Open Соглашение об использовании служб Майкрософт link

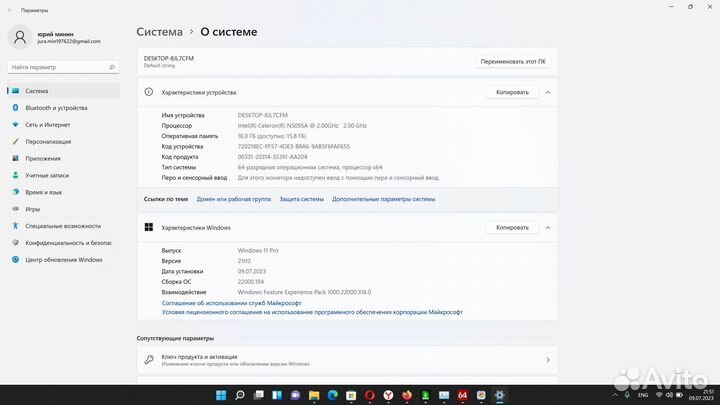coord(231,302)
